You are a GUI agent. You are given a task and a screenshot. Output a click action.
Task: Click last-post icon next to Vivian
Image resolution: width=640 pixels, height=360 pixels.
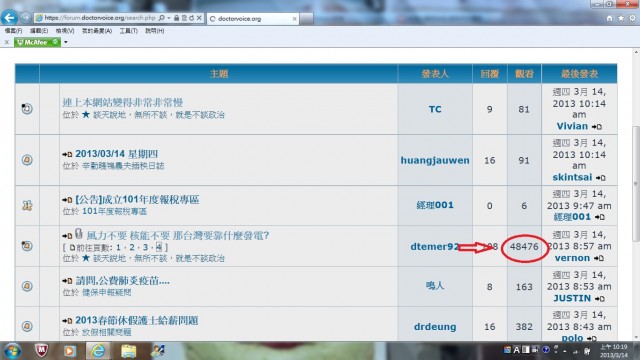597,127
